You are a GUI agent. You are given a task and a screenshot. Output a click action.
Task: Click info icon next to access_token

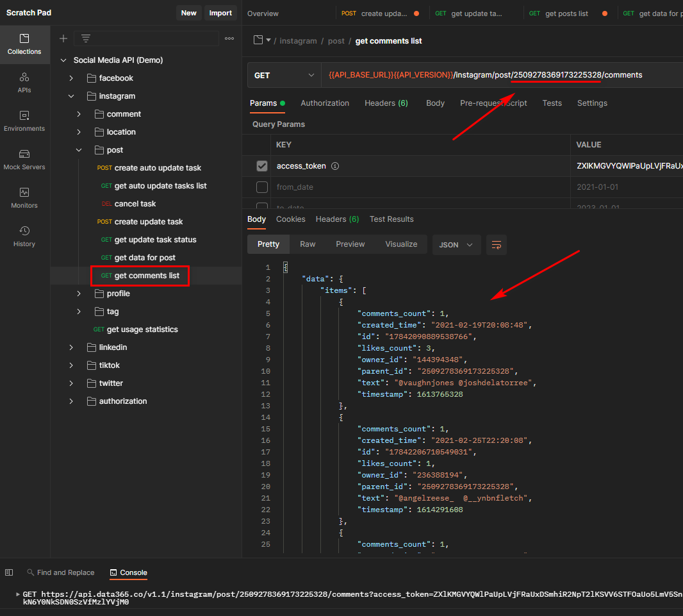[335, 166]
